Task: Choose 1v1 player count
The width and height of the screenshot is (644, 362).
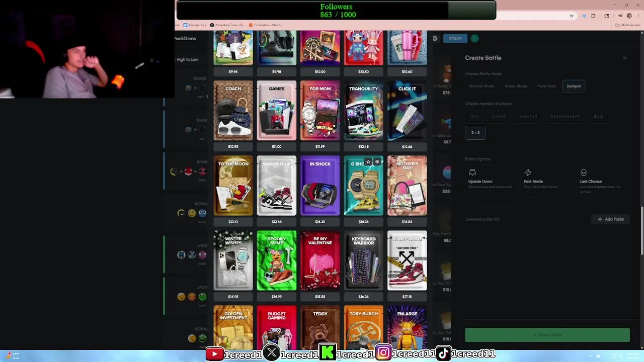Action: 474,117
